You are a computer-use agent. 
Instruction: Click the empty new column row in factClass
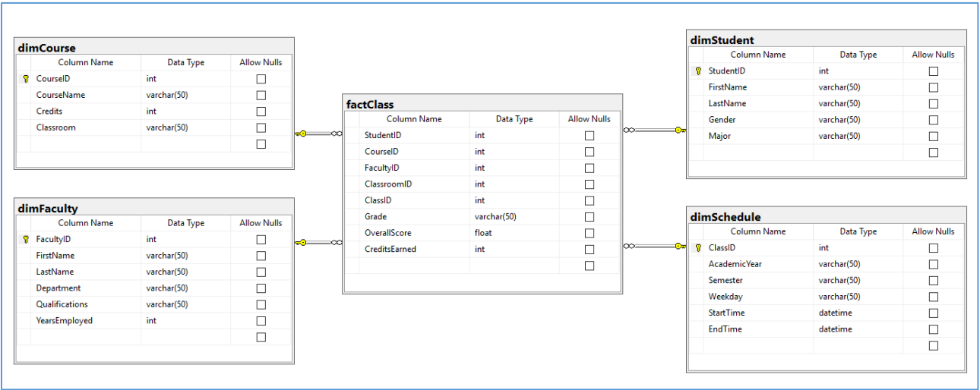pos(482,266)
